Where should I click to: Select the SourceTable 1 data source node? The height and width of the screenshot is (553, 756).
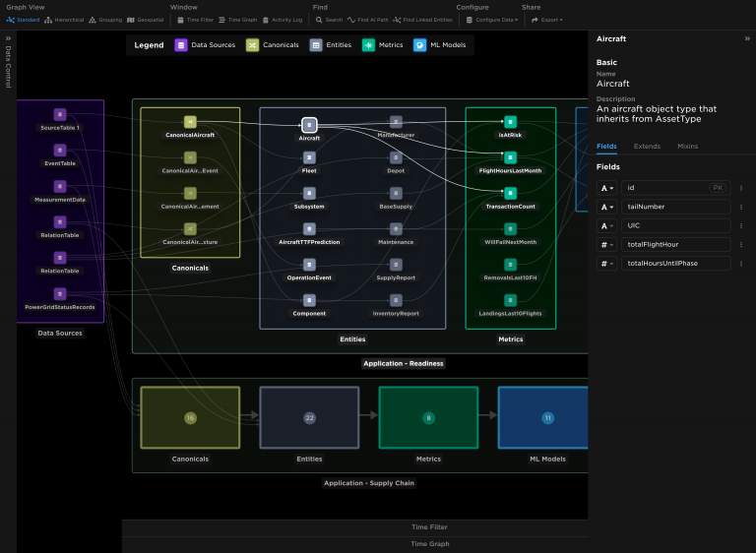click(x=59, y=115)
